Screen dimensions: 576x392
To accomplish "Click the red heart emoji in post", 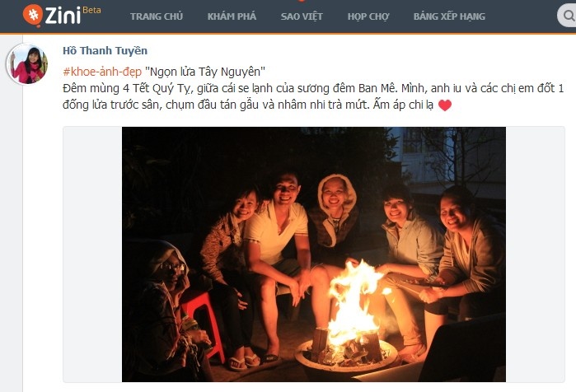I will click(445, 105).
